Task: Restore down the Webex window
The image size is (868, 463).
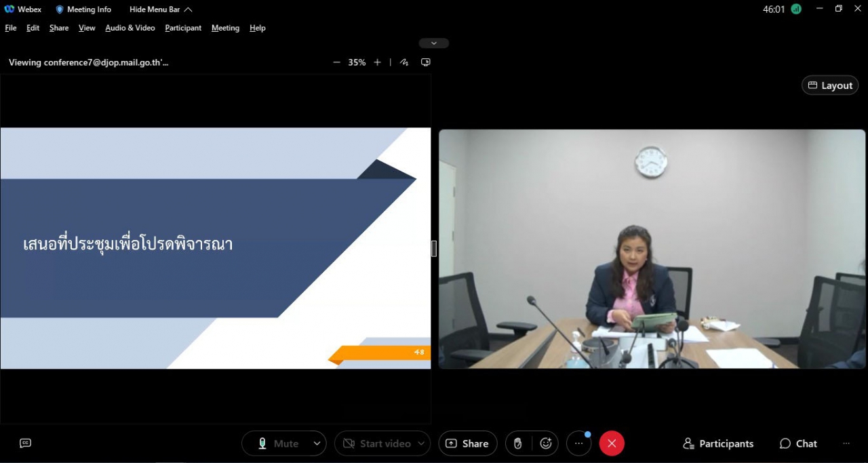Action: (x=839, y=9)
